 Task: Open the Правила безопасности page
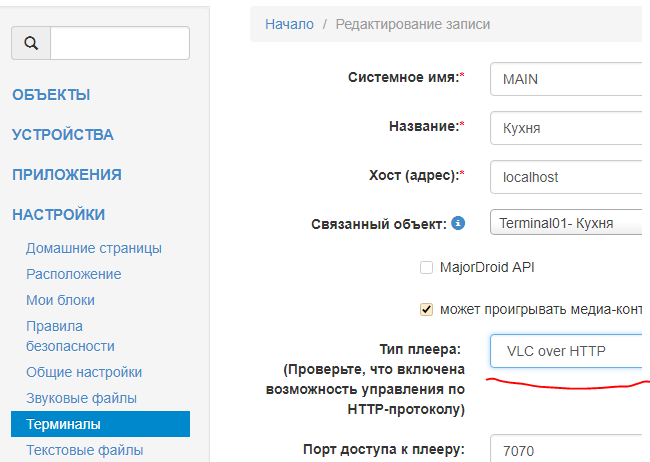pyautogui.click(x=70, y=336)
